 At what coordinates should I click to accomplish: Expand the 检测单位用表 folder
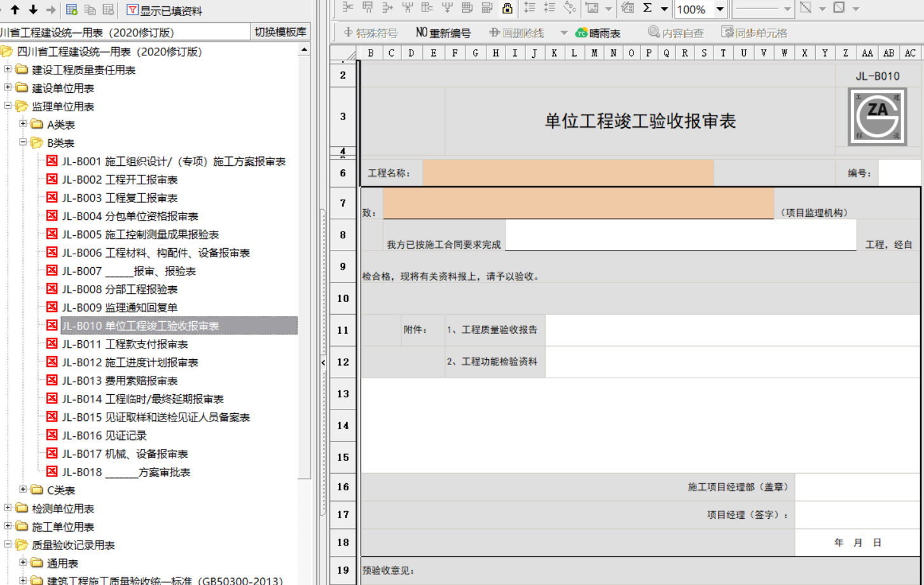pyautogui.click(x=8, y=507)
